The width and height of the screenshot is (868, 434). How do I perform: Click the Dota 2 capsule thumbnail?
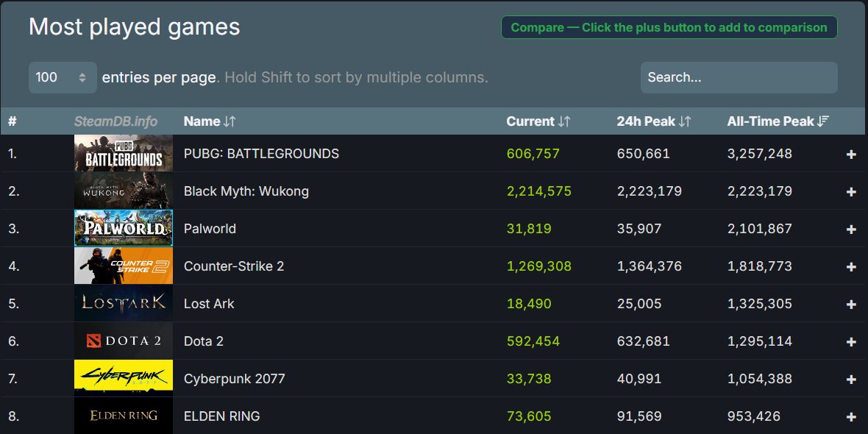pos(123,341)
